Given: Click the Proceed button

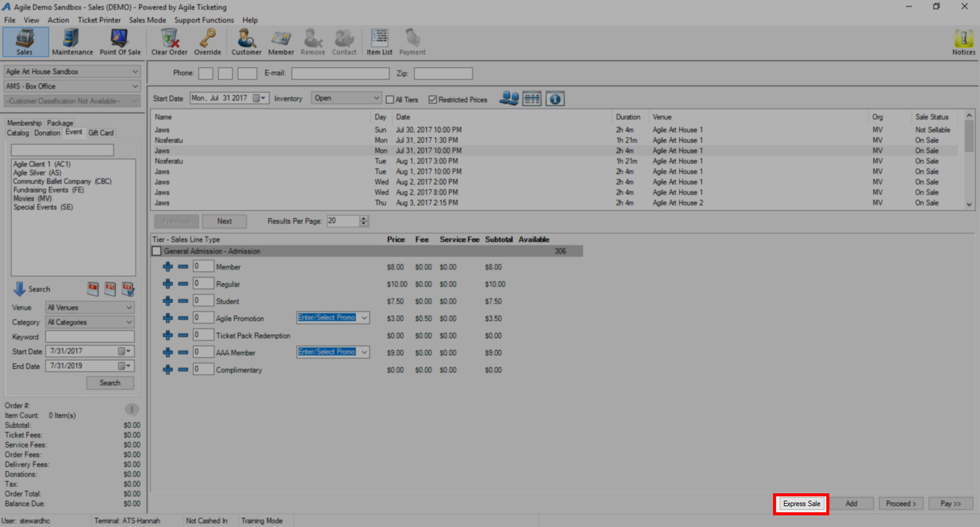Looking at the screenshot, I should [x=901, y=504].
